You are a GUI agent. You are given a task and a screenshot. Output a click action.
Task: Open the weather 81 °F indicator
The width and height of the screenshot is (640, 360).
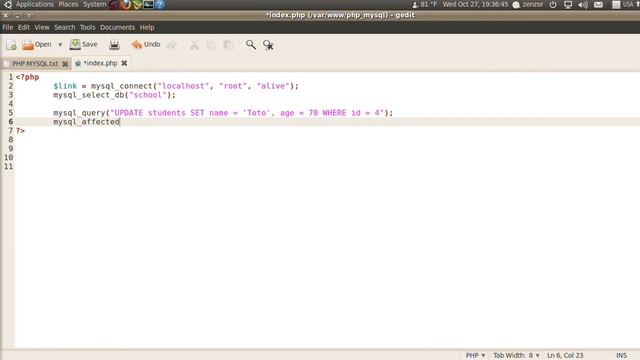pos(424,4)
